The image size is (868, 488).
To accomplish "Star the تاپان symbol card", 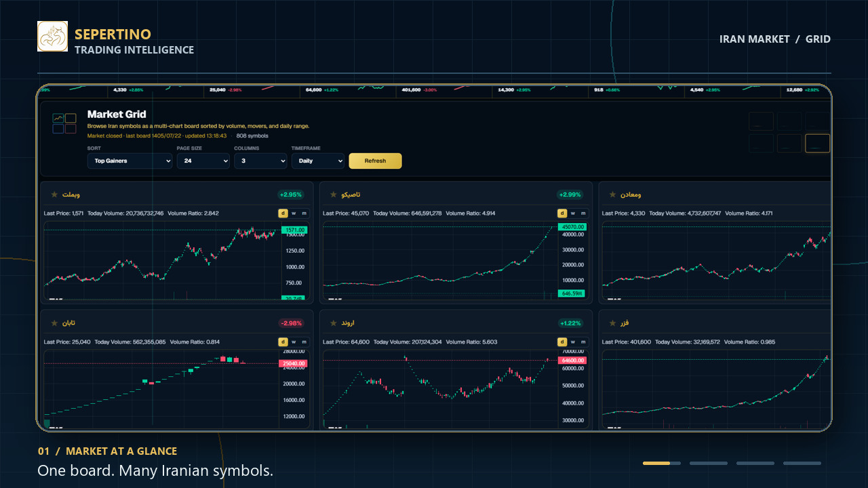I will click(x=54, y=323).
